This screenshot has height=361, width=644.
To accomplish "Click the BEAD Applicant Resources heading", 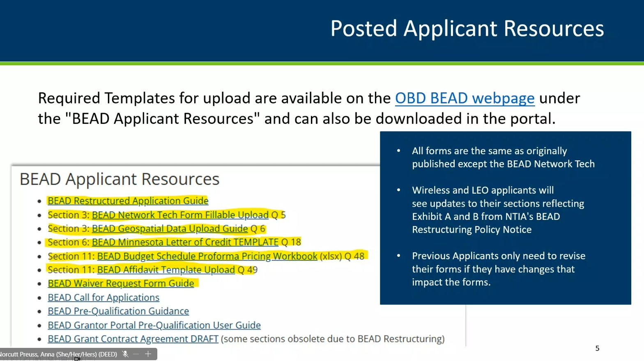I will (x=120, y=179).
